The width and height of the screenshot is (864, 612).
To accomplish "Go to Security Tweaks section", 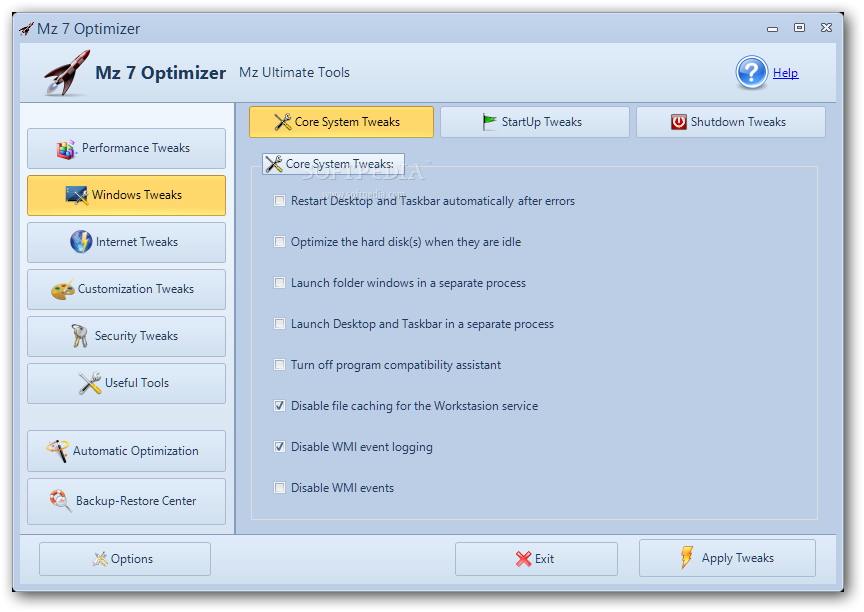I will point(126,337).
